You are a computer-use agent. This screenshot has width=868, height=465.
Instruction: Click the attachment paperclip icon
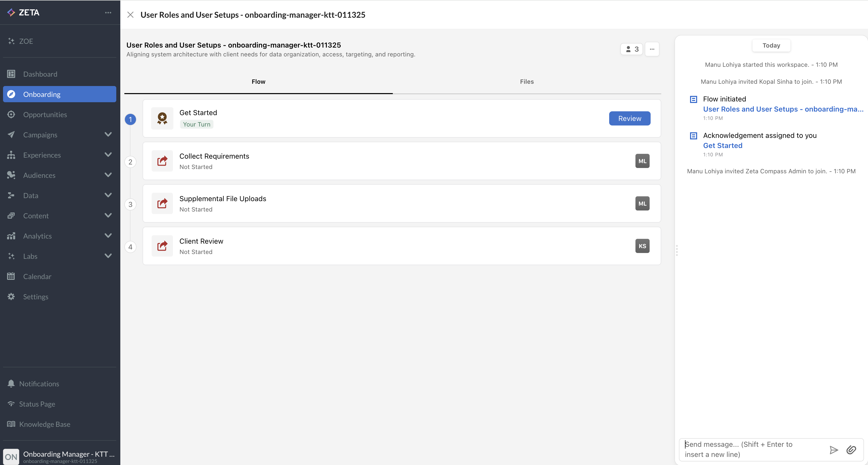coord(851,450)
